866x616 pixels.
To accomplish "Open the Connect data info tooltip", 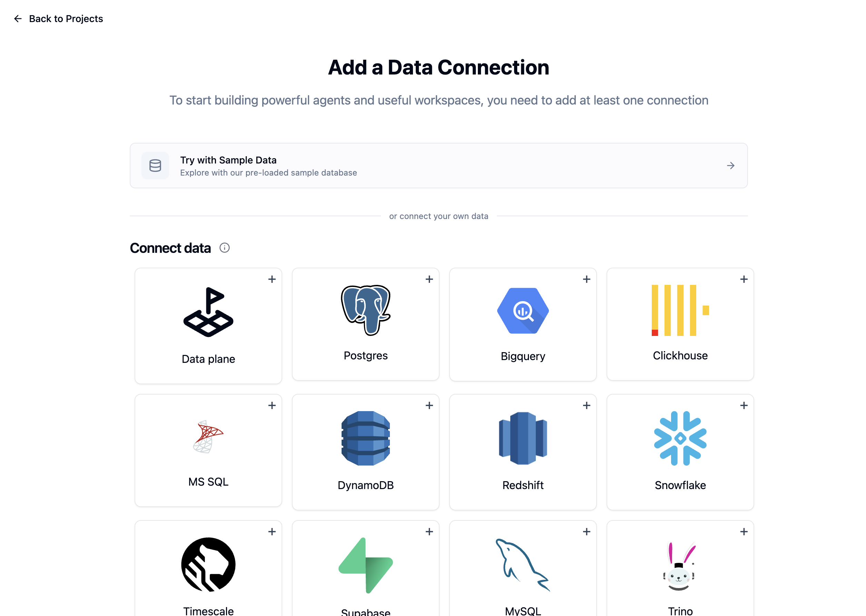I will [225, 248].
